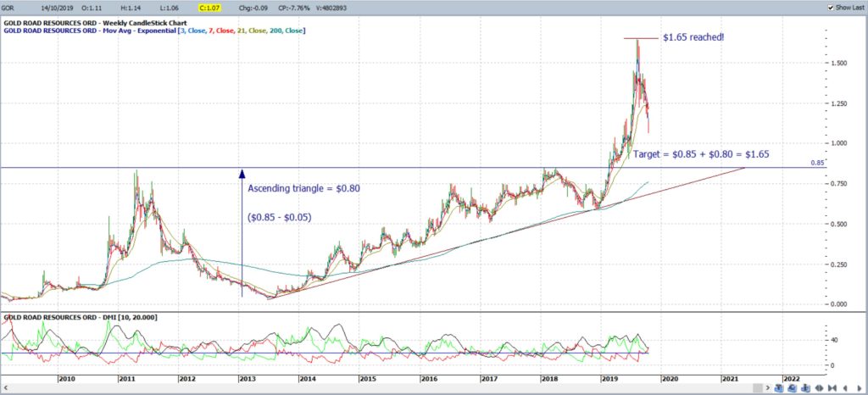This screenshot has height=395, width=868.
Task: Click the H:1.14 high value
Action: pos(129,8)
